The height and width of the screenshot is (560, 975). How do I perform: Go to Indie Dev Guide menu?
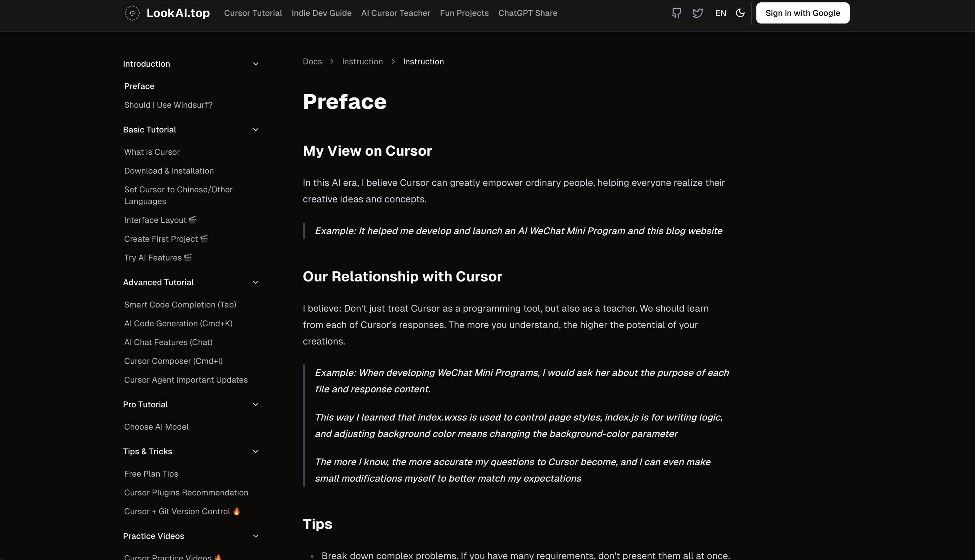[321, 13]
